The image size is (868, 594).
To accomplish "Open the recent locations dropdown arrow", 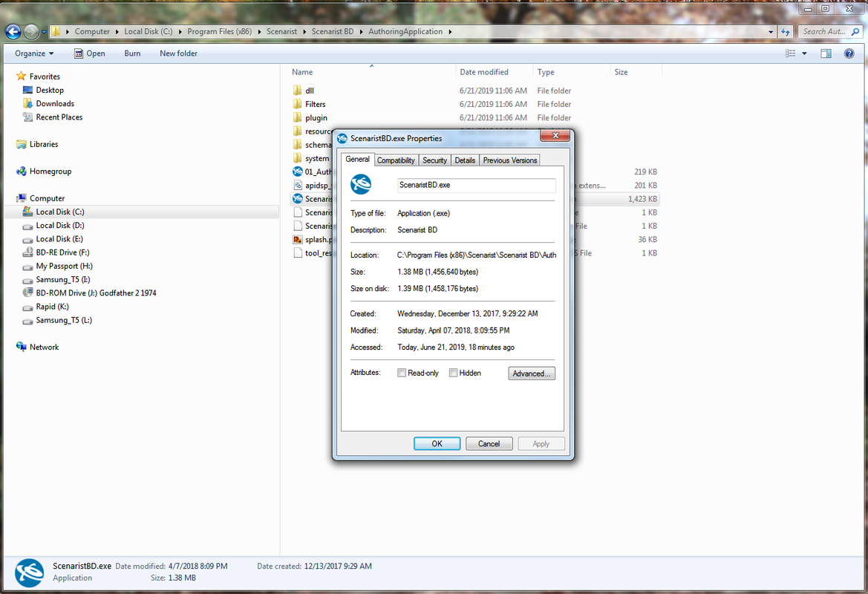I will click(44, 32).
